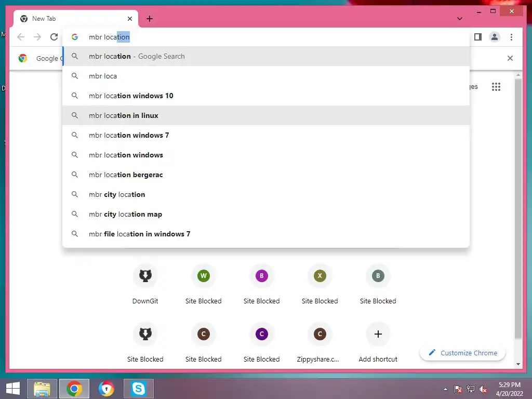The width and height of the screenshot is (532, 399).
Task: Open the bottom-row GitHub-cat Site Blocked shortcut
Action: coord(145,343)
